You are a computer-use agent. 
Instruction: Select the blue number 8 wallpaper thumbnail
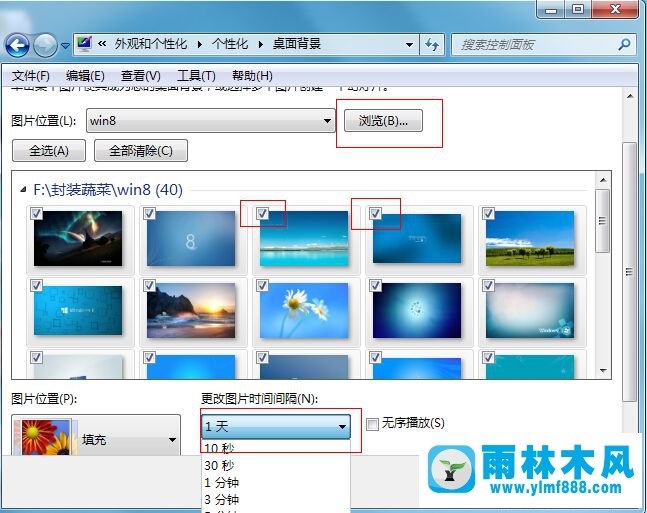[191, 238]
